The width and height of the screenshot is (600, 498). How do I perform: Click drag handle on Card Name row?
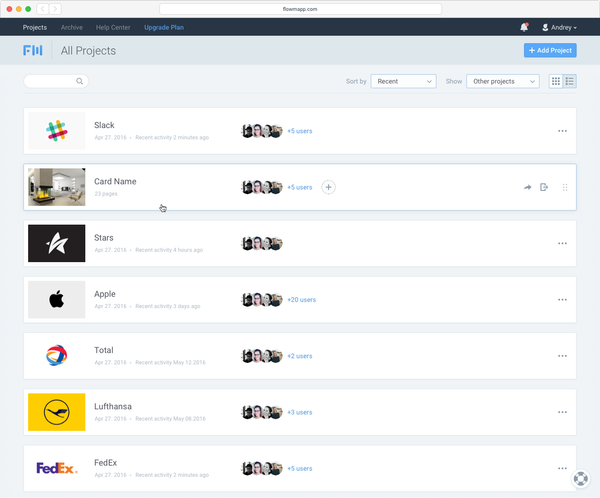click(565, 187)
